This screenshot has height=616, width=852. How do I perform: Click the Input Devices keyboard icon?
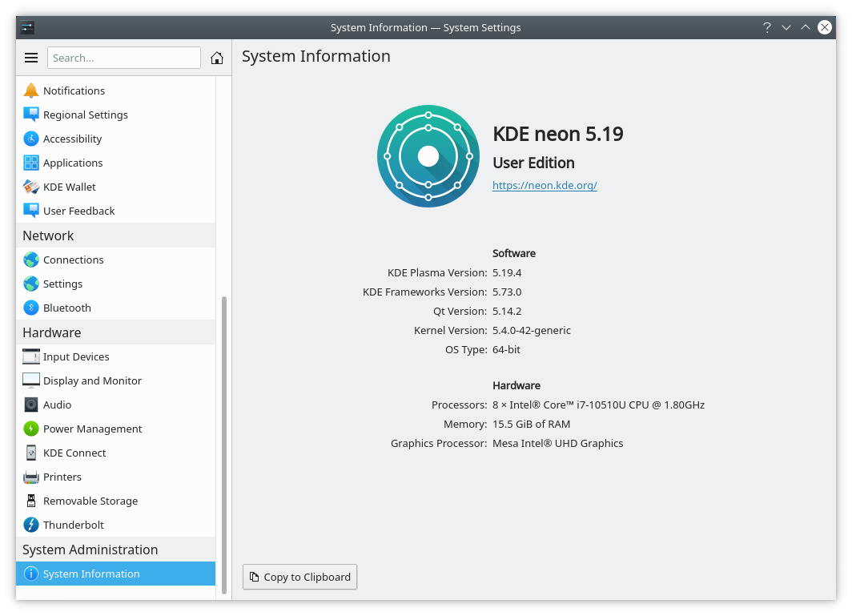click(x=31, y=356)
